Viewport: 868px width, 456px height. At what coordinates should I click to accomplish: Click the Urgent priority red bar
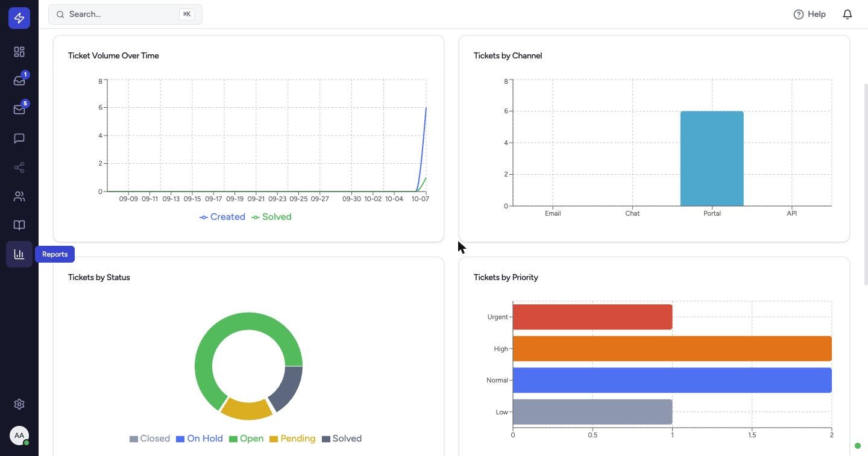[593, 317]
